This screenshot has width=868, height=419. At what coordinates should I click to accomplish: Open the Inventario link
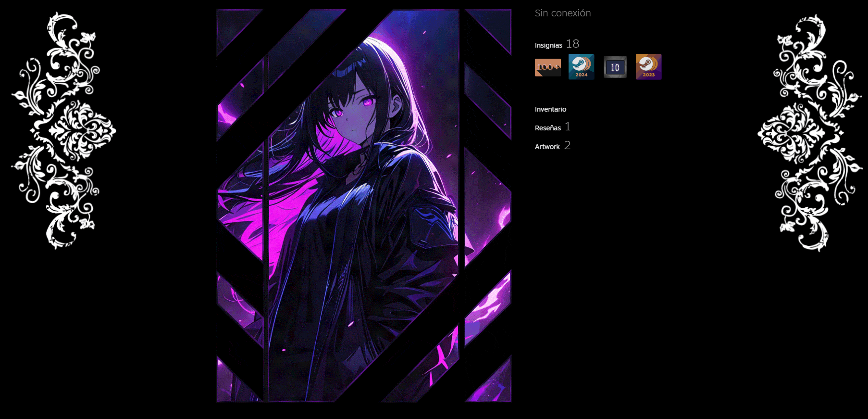pos(550,109)
